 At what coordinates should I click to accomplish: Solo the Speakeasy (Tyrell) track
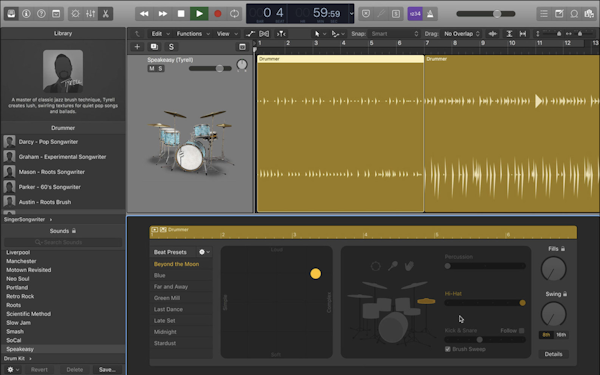pyautogui.click(x=160, y=68)
